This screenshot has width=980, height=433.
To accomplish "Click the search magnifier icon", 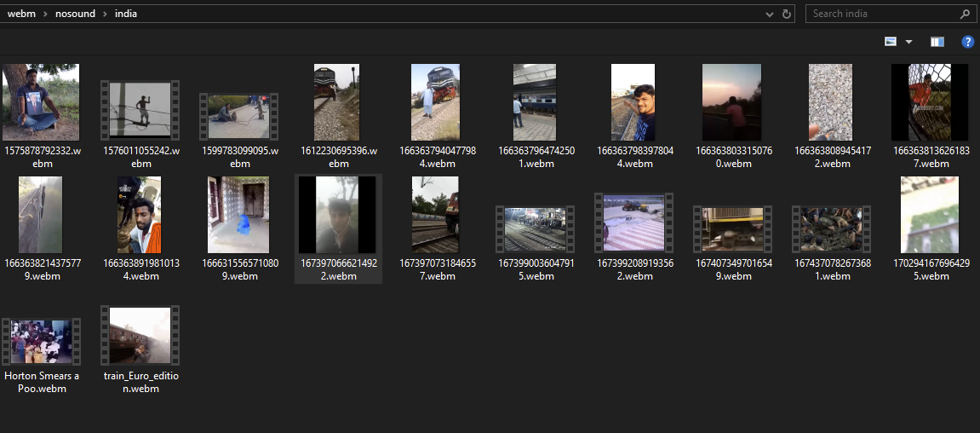I will [965, 14].
